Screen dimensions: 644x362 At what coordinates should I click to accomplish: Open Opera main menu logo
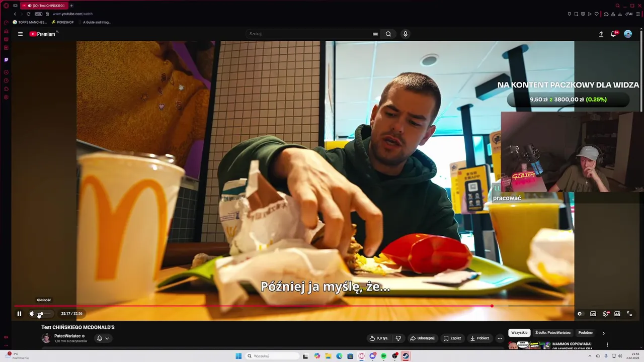tap(6, 6)
